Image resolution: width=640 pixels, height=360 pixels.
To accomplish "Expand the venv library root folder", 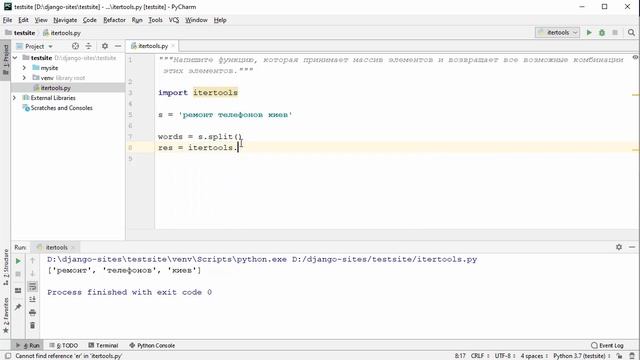I will click(x=24, y=78).
